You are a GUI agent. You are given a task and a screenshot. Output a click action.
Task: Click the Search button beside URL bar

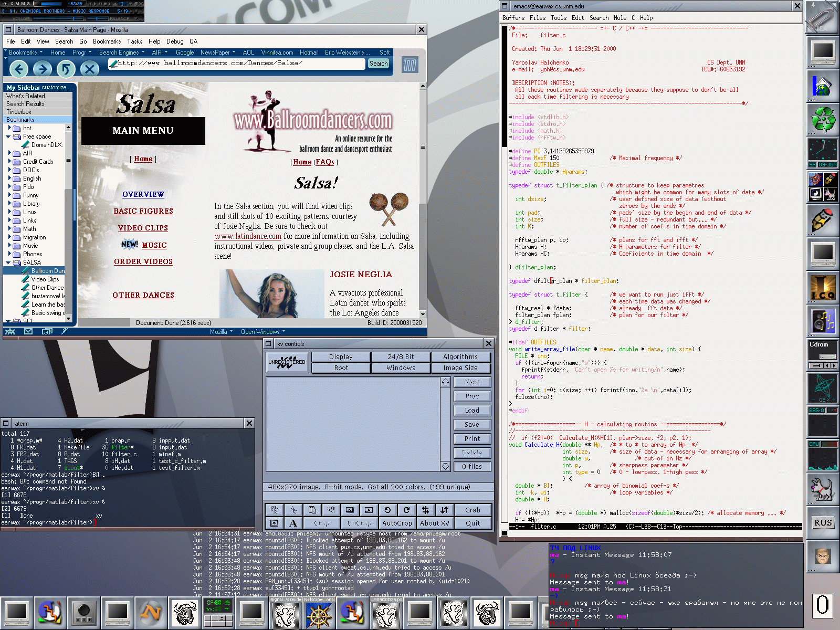point(379,64)
